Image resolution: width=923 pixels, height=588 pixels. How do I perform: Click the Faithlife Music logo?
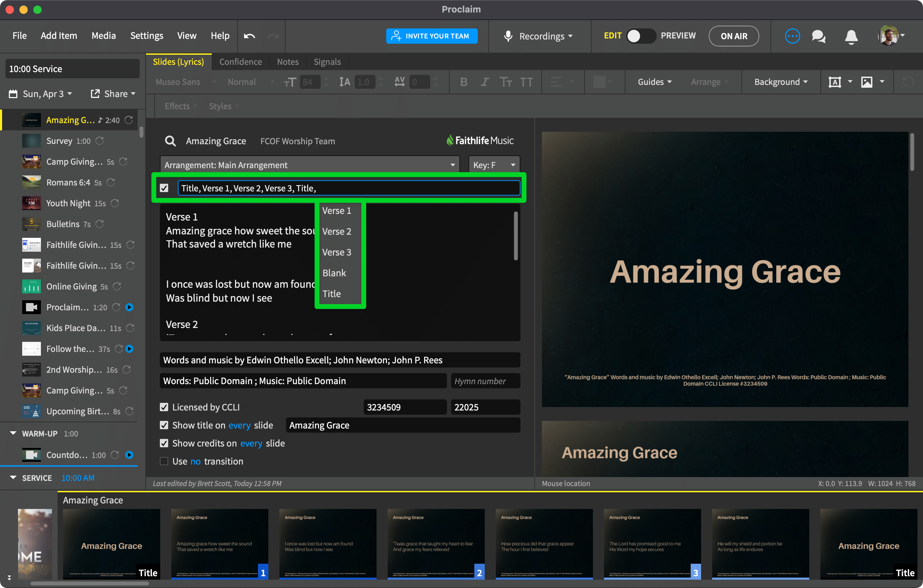point(480,141)
